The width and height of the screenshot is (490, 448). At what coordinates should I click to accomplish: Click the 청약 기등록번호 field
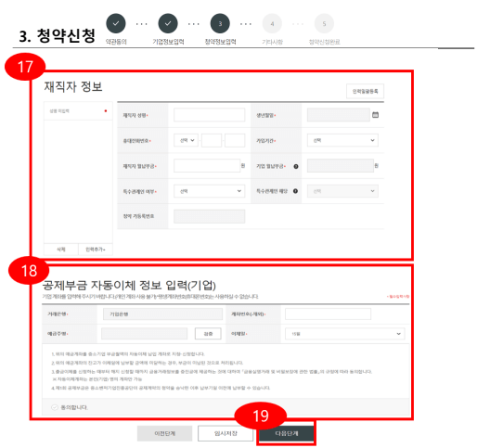(x=209, y=216)
